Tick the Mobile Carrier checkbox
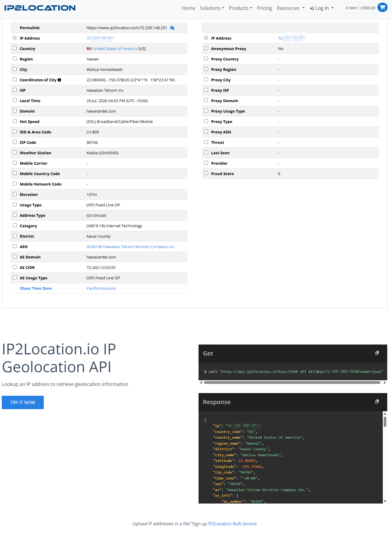 point(15,163)
